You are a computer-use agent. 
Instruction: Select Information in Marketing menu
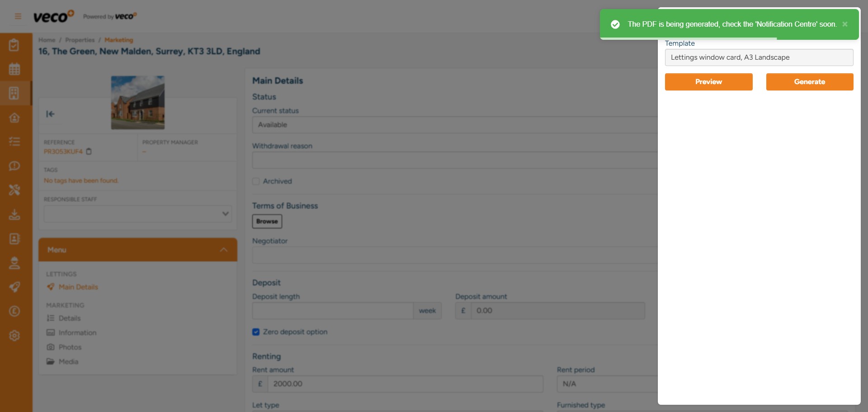[x=77, y=333]
